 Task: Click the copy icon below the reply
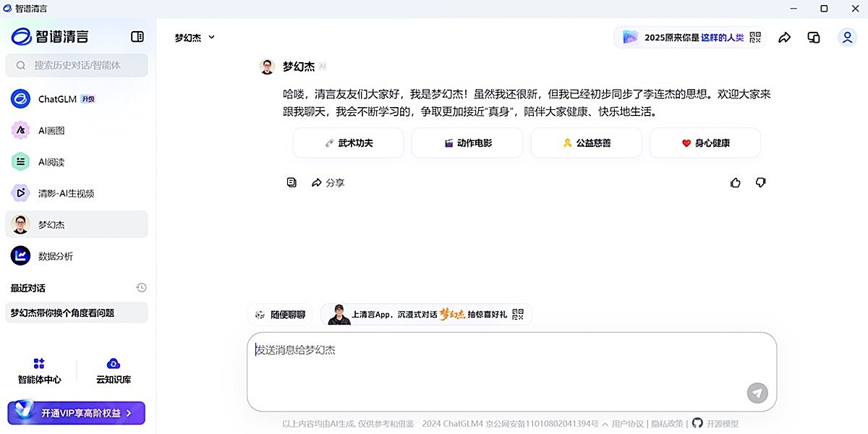click(x=292, y=182)
